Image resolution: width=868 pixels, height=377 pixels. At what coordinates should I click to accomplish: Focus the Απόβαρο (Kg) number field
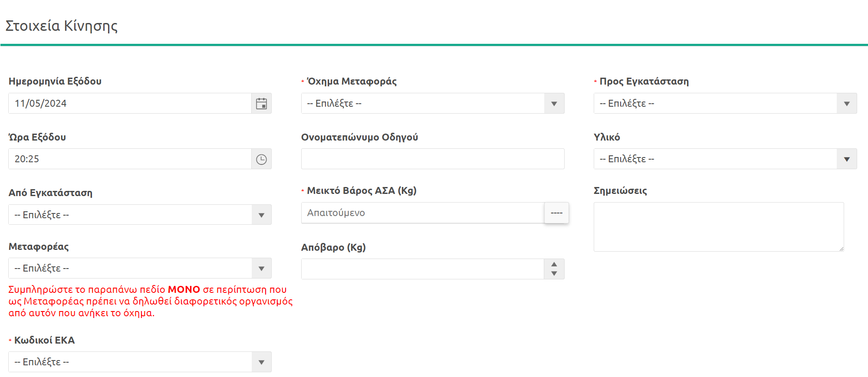pos(422,269)
